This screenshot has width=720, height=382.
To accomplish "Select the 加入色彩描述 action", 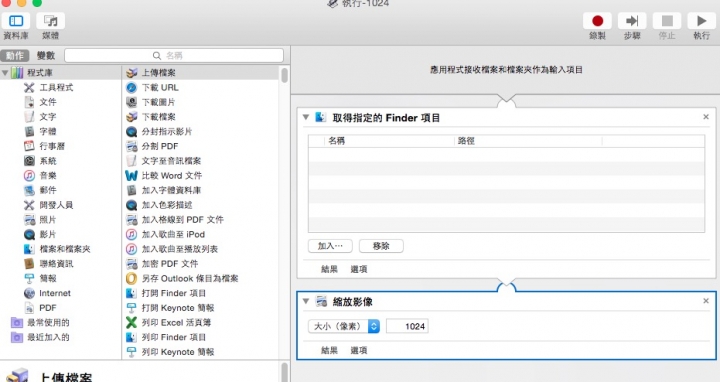I will 167,205.
